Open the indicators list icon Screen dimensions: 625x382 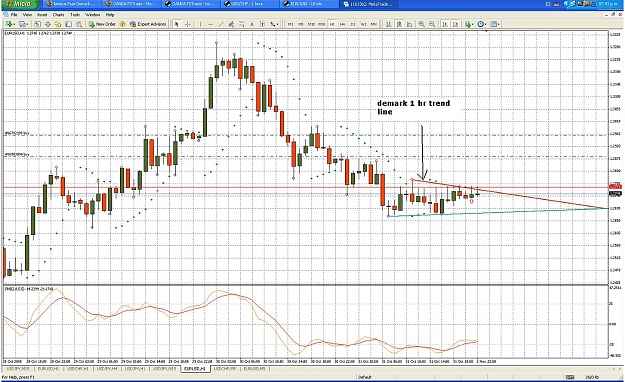[468, 24]
